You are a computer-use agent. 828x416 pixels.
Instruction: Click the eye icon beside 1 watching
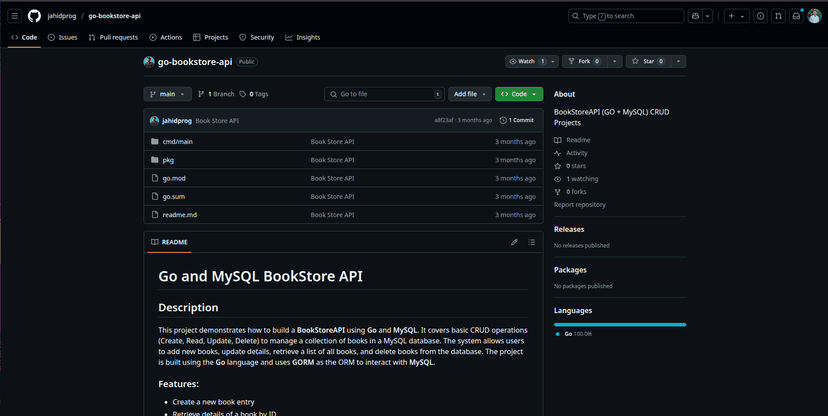point(558,179)
